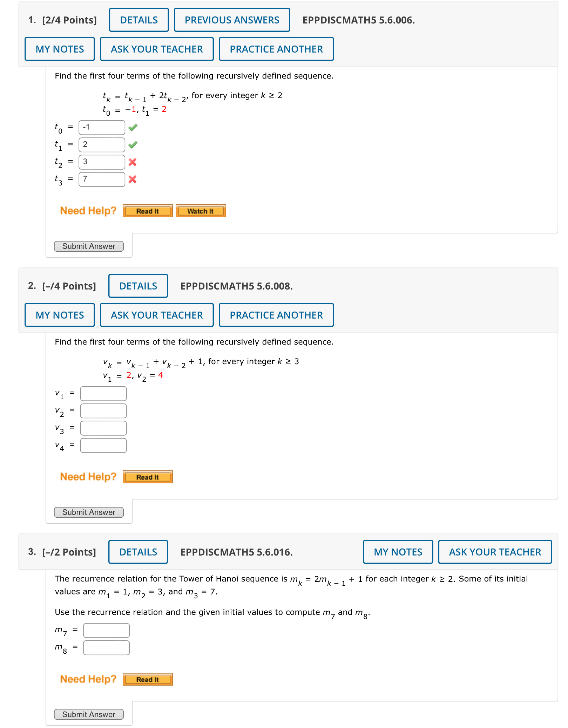Click the Watch It help button
Image resolution: width=568 pixels, height=728 pixels.
pos(201,211)
